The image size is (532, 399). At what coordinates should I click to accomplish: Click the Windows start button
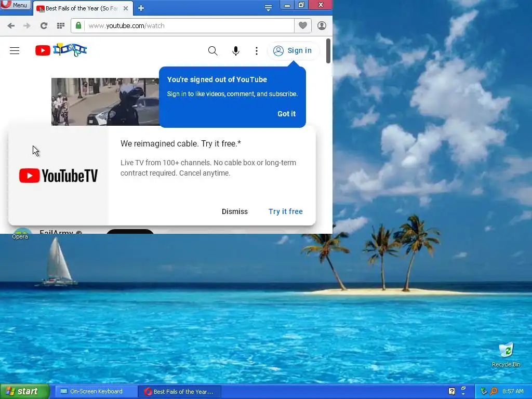click(24, 392)
